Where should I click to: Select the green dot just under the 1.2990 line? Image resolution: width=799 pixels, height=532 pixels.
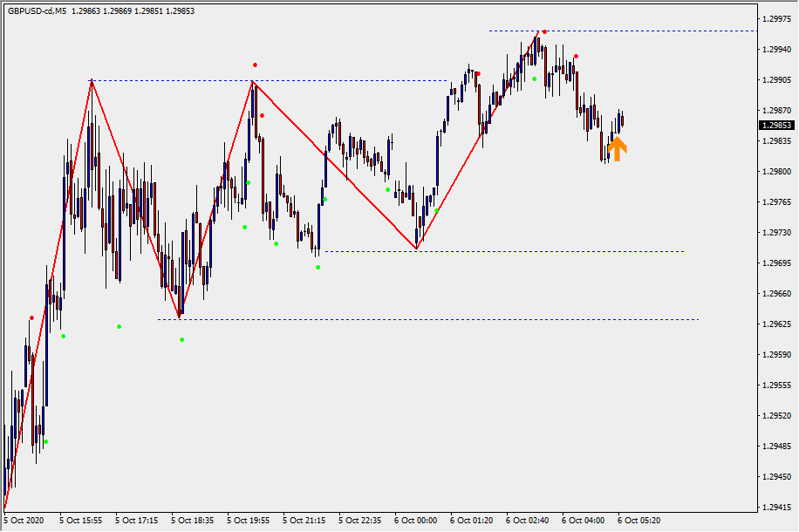(x=535, y=78)
